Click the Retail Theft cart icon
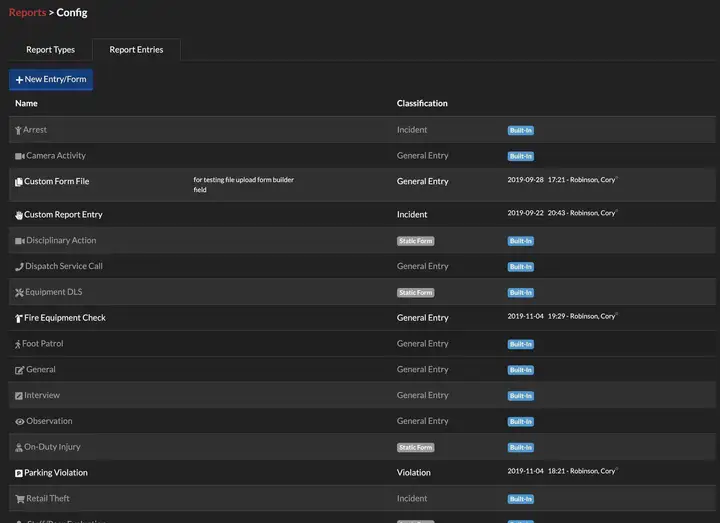 (20, 499)
